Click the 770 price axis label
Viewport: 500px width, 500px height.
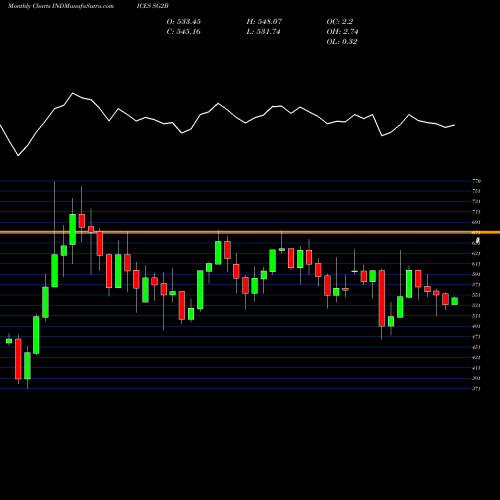477,181
